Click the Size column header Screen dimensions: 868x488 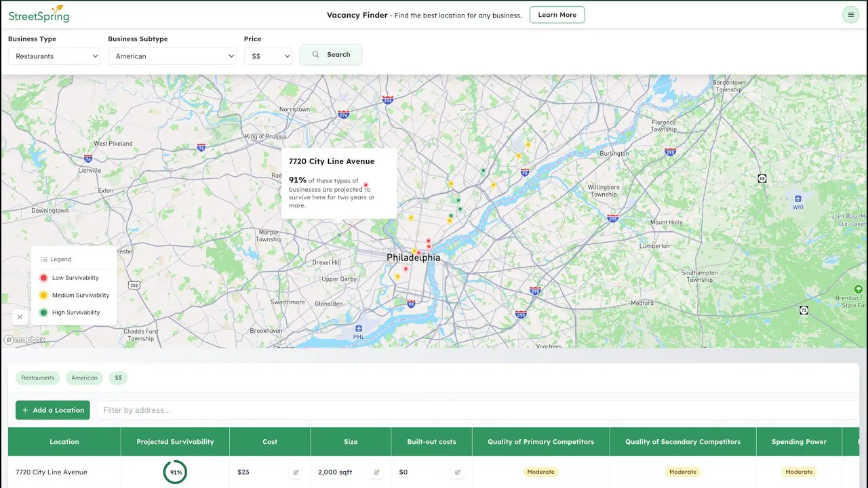click(351, 442)
